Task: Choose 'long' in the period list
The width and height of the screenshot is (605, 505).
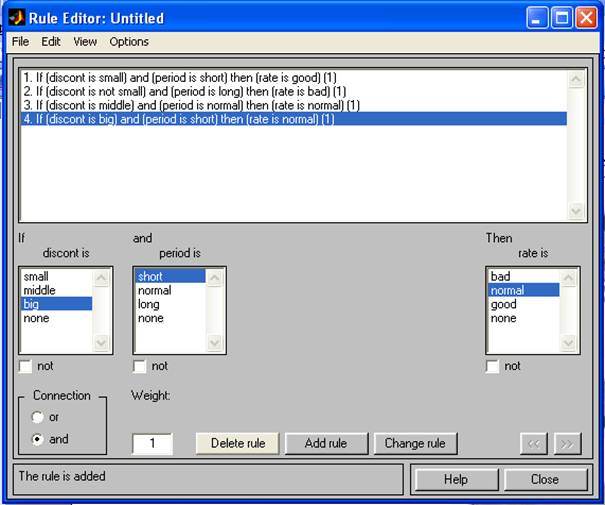Action: (171, 304)
